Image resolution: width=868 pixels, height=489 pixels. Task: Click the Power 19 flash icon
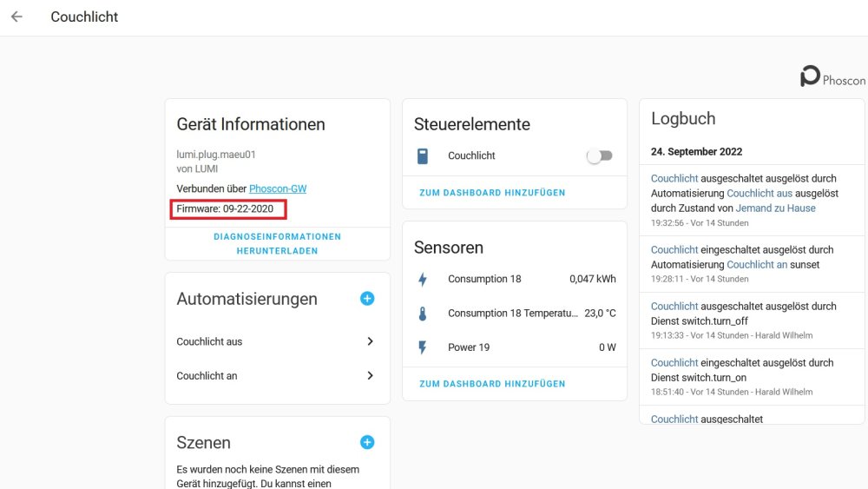(x=423, y=347)
